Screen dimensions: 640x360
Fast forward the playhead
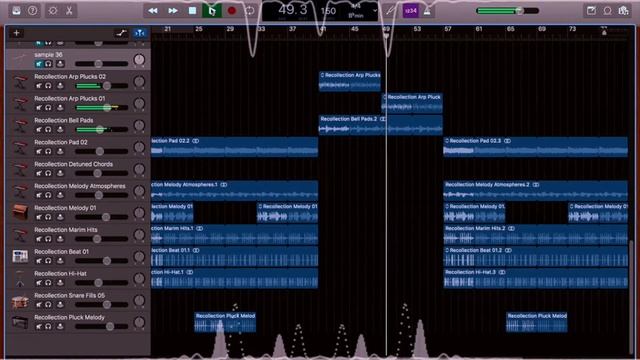[x=173, y=11]
